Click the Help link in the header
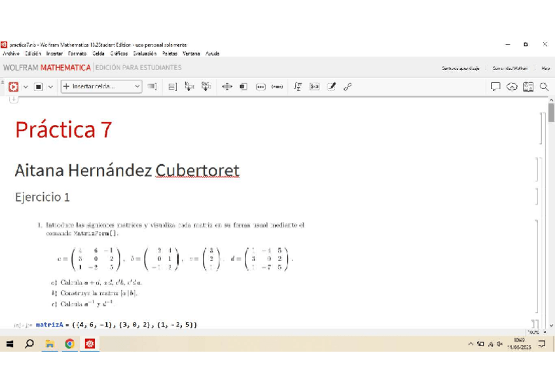This screenshot has height=392, width=555. [x=545, y=68]
